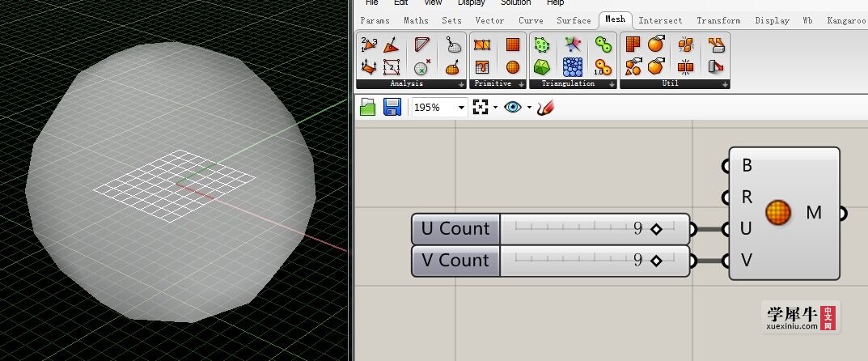Select the Mesh Inclusion sphere icon

[x=421, y=67]
